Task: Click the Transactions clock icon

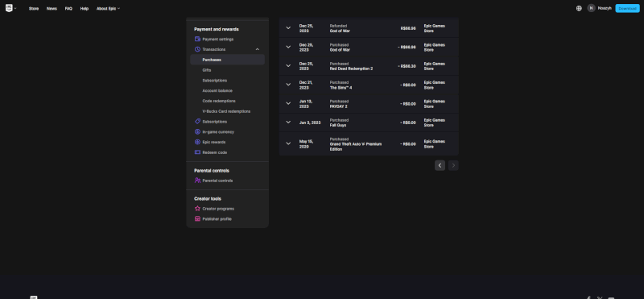Action: tap(197, 49)
